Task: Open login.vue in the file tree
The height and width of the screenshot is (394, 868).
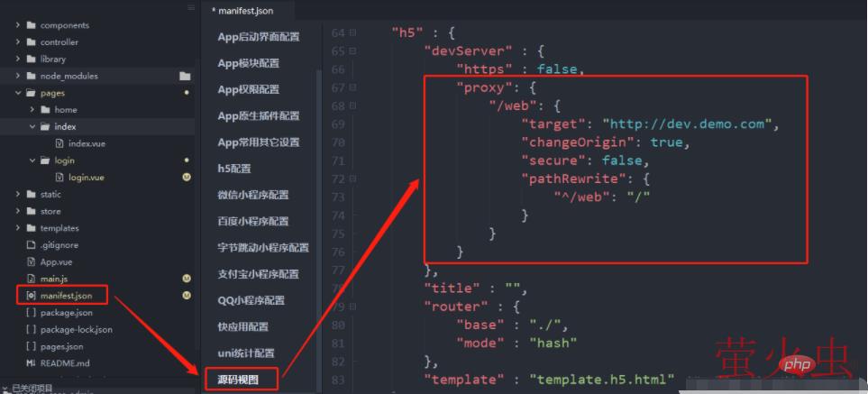Action: (x=86, y=178)
